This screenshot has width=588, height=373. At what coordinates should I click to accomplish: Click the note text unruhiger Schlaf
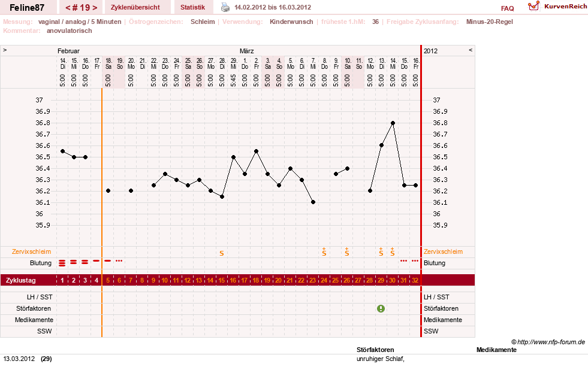[381, 359]
